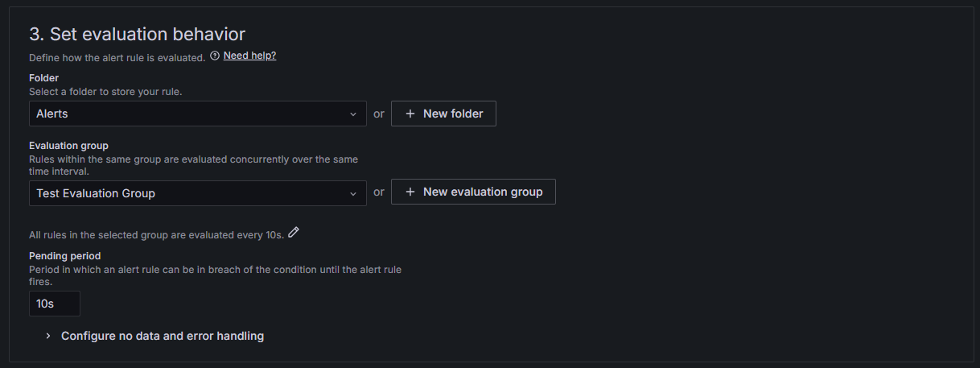Open the Need help? link

[249, 56]
